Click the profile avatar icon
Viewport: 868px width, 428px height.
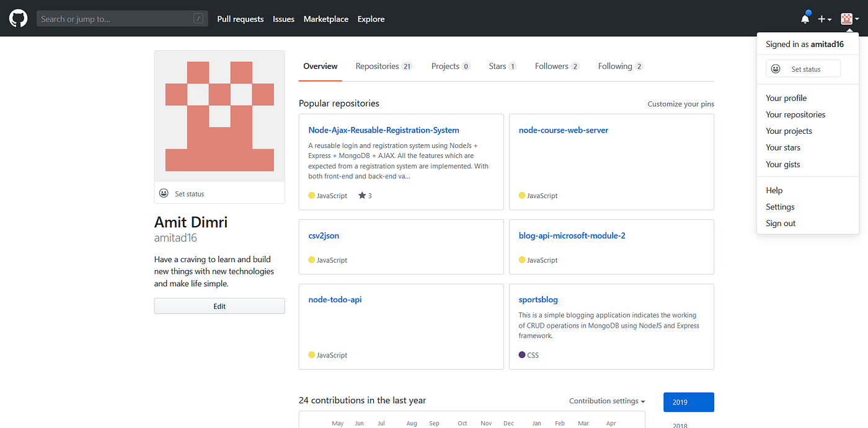click(x=847, y=19)
